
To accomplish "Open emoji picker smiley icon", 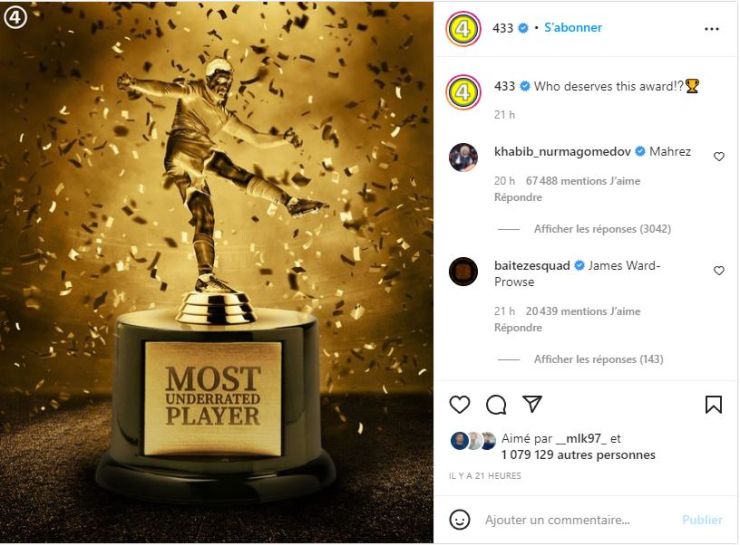I will coord(460,520).
